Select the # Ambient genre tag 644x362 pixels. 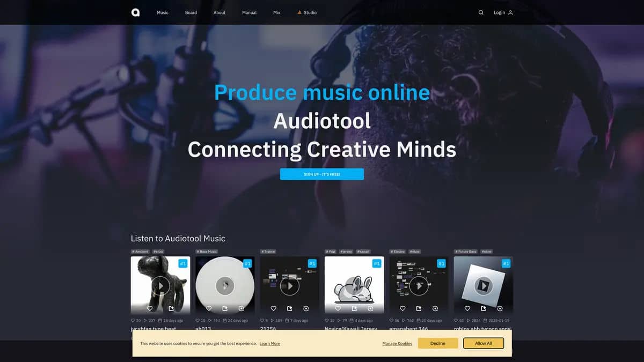[141, 252]
